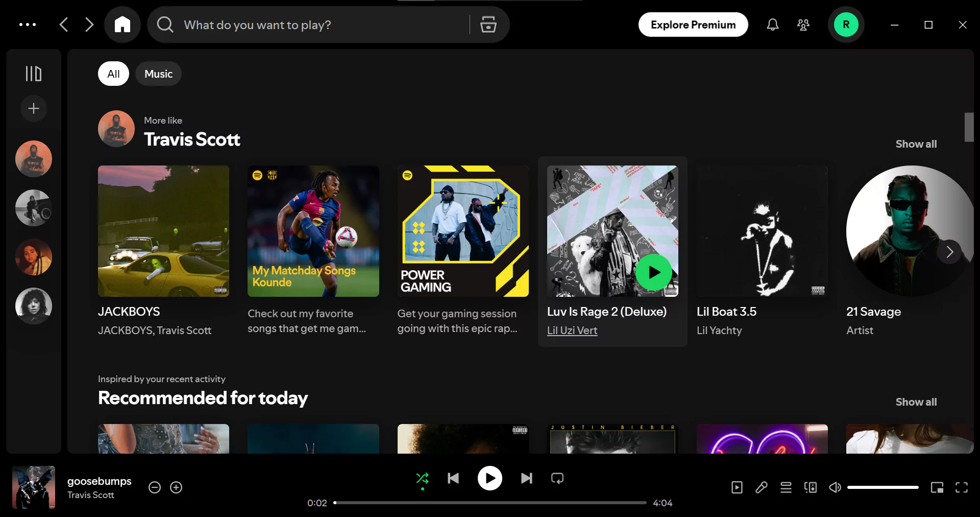Minimize the Spotify window

895,25
